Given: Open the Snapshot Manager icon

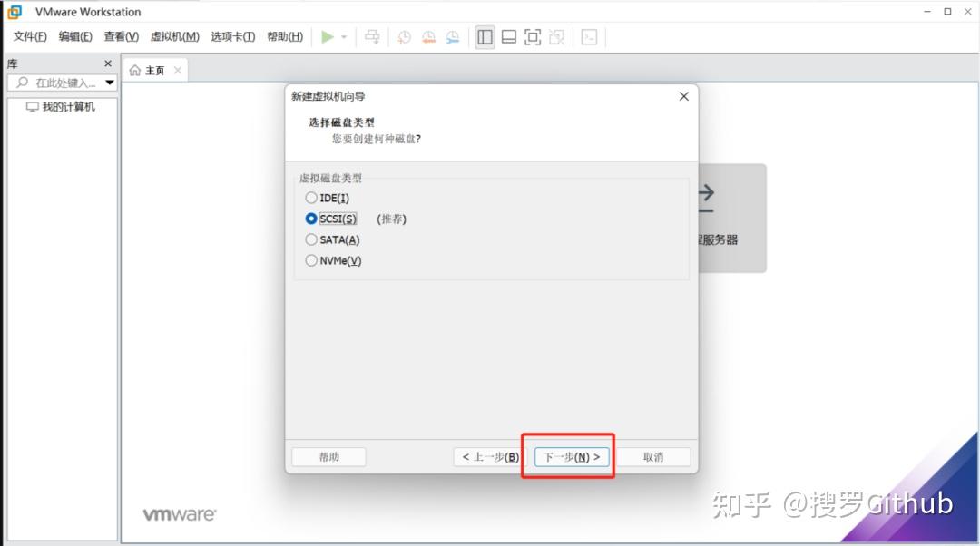Looking at the screenshot, I should click(453, 37).
